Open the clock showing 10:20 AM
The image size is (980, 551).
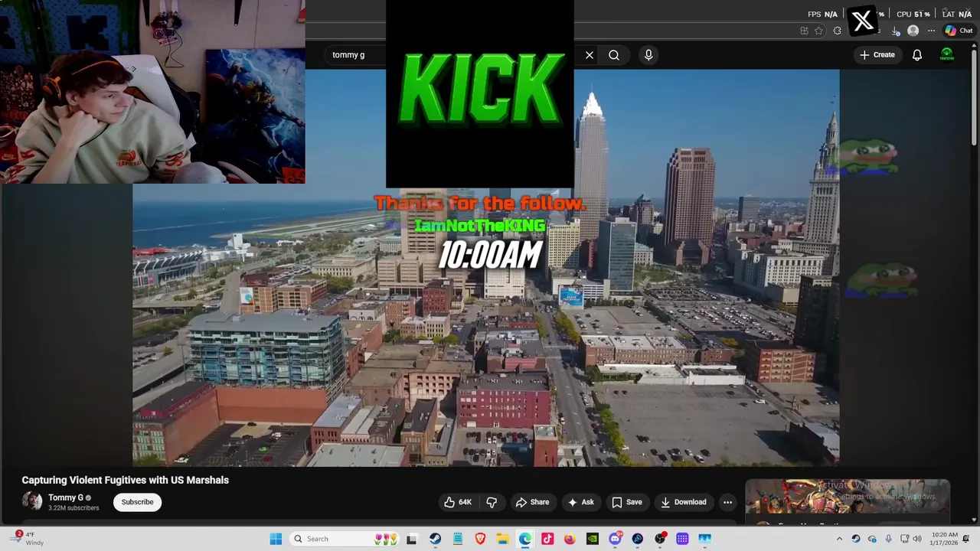945,539
